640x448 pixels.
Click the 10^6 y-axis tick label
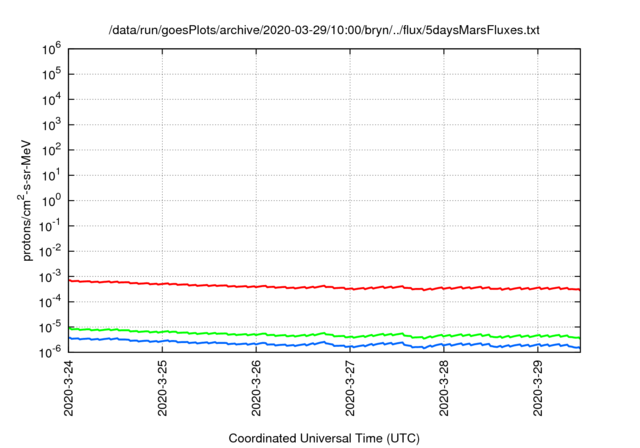coord(51,49)
